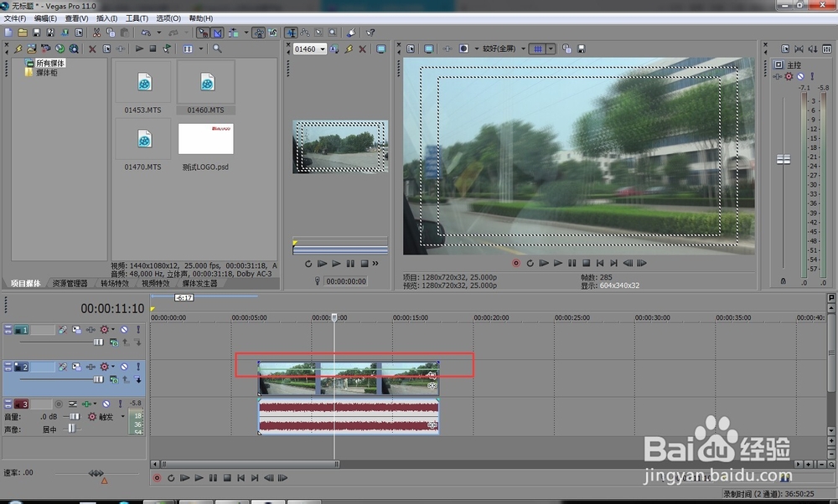This screenshot has height=504, width=838.
Task: Click the downmix output icon in mixer toolbar
Action: coord(799,49)
